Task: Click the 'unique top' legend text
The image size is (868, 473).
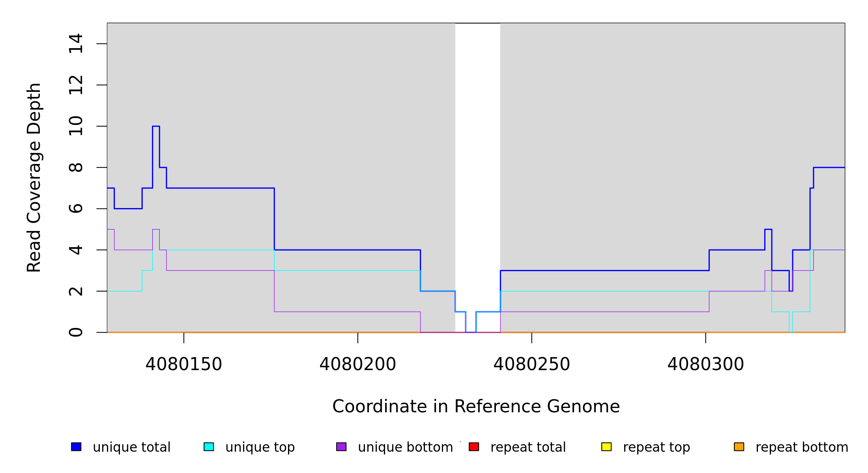Action: (x=260, y=447)
